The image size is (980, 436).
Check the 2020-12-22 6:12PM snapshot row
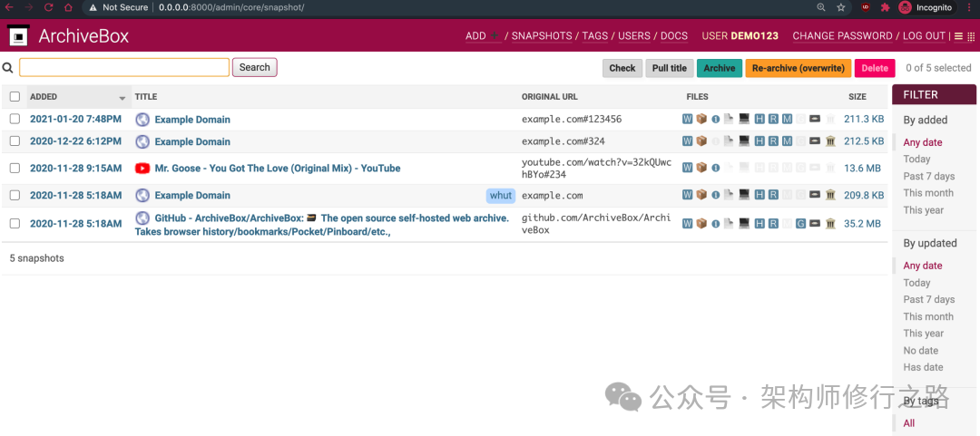(15, 141)
